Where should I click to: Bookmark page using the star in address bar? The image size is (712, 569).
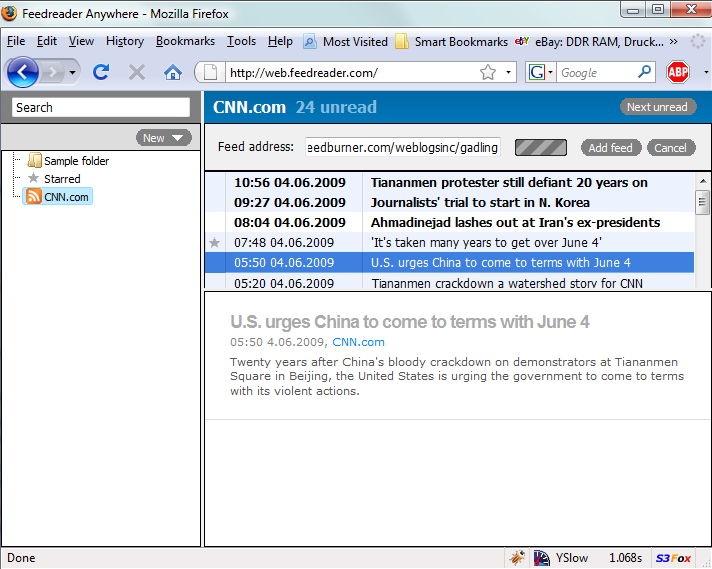click(488, 72)
